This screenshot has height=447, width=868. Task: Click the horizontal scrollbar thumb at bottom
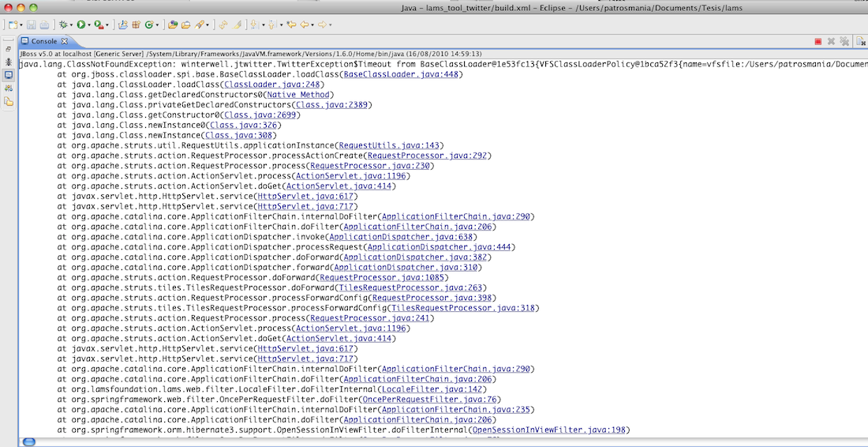coord(28,441)
